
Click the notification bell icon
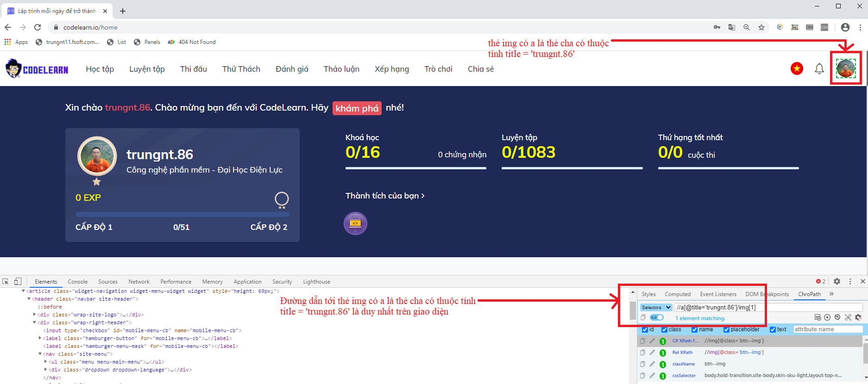(819, 69)
